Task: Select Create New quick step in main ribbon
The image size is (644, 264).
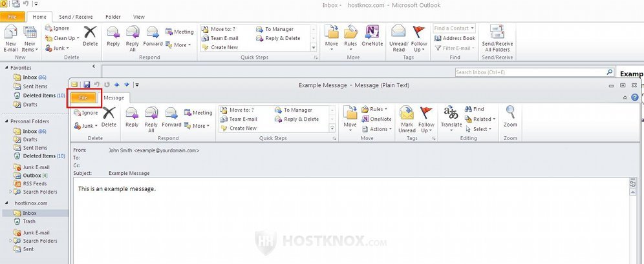Action: click(220, 47)
